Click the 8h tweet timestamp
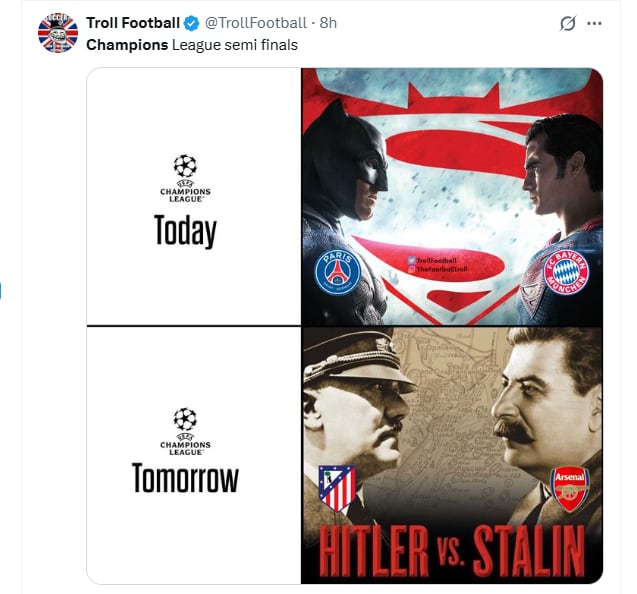This screenshot has width=637, height=594. [327, 23]
